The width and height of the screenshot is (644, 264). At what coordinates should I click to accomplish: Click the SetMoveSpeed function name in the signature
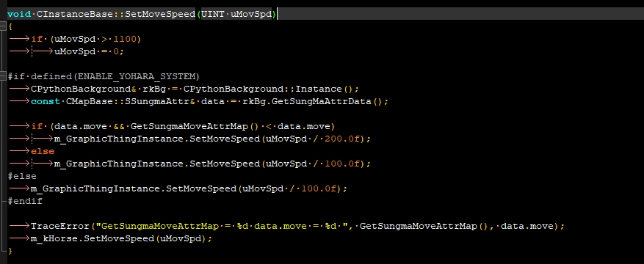tap(160, 14)
